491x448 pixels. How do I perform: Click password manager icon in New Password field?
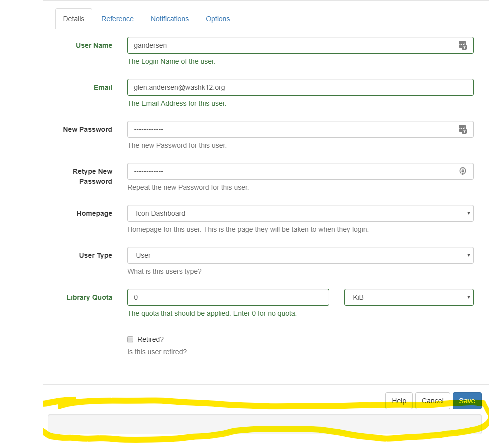point(463,129)
